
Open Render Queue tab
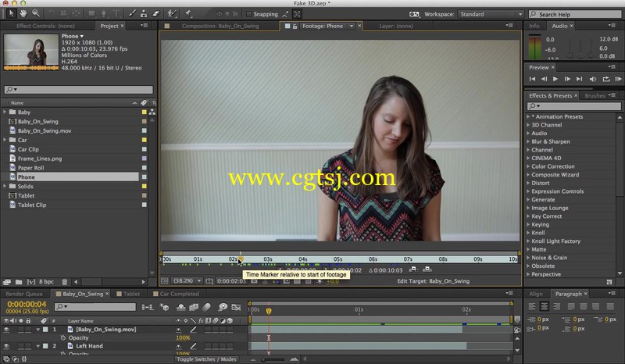(x=24, y=294)
